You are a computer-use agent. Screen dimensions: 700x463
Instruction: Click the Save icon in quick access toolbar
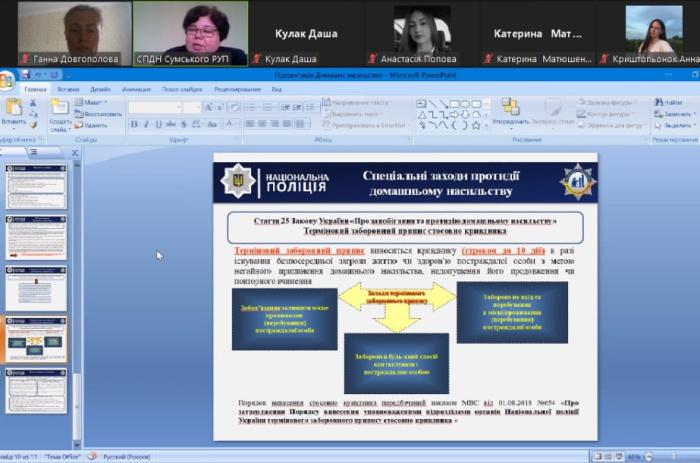pos(25,76)
